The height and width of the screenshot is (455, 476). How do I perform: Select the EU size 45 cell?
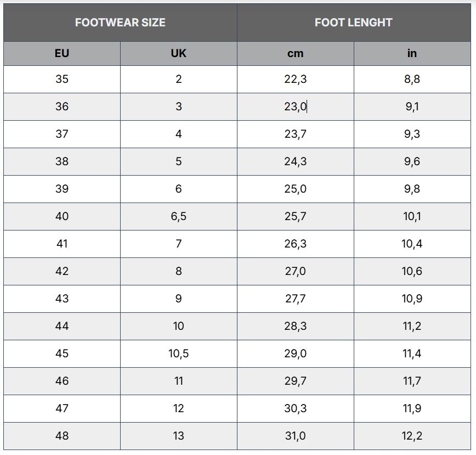(x=62, y=353)
